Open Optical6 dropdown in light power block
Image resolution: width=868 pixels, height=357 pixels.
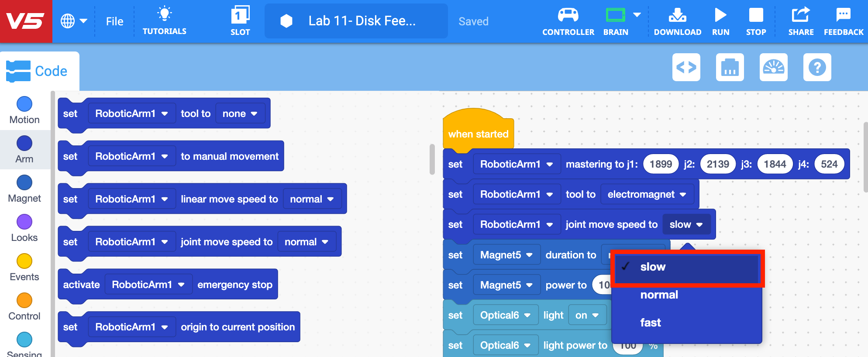coord(505,345)
